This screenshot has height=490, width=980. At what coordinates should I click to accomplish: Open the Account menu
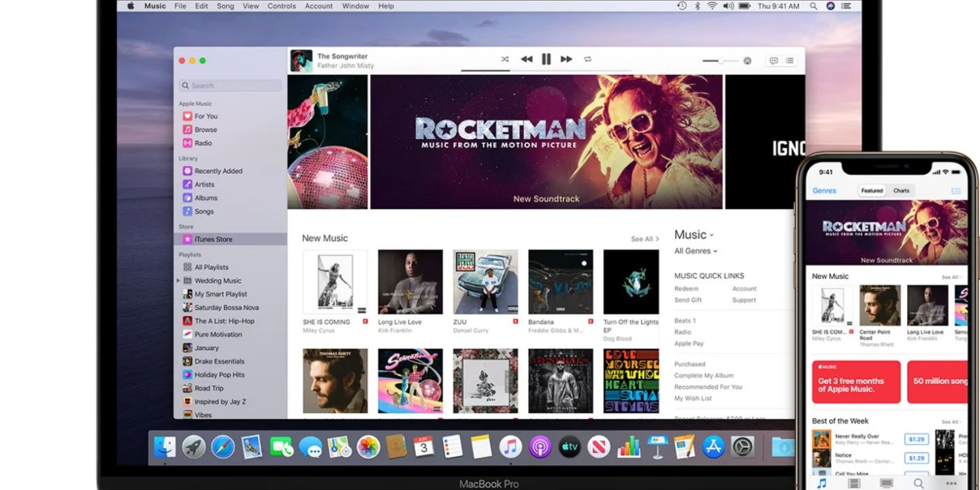[318, 6]
